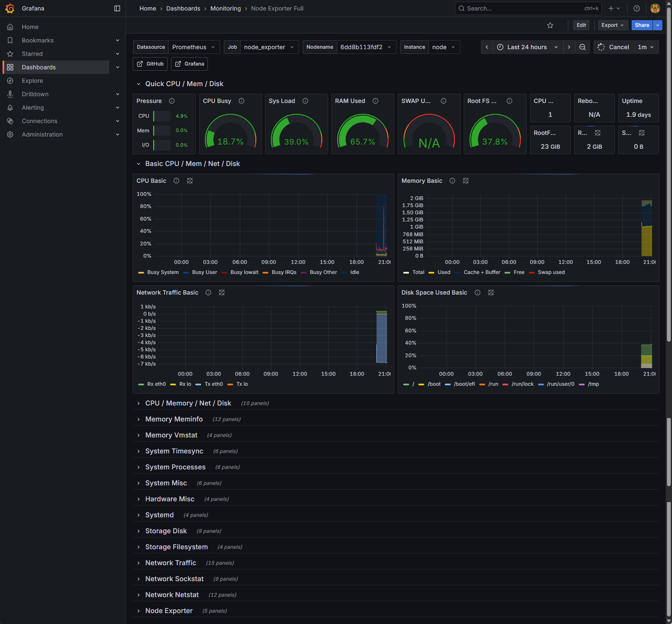Open the Nodename dropdown
This screenshot has width=672, height=624.
366,47
